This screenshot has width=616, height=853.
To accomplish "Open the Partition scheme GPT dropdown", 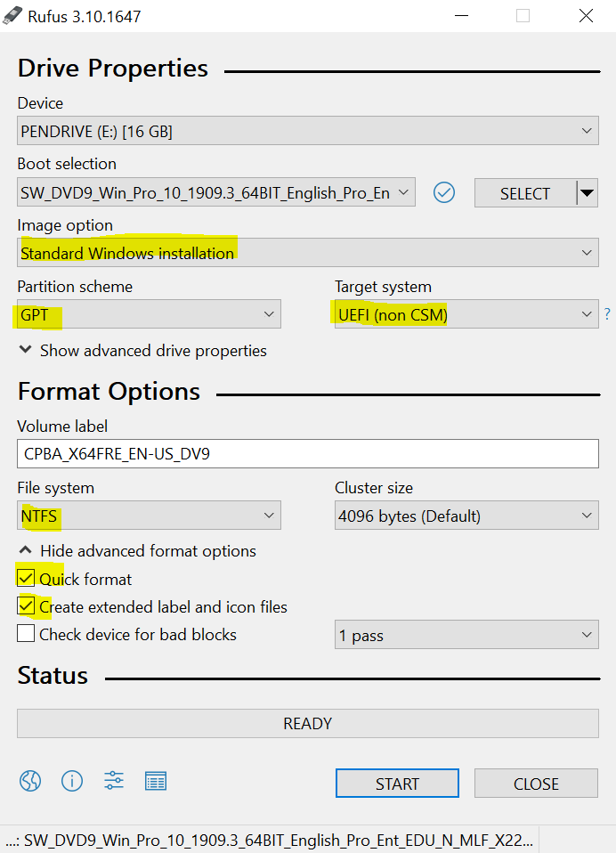I will [x=149, y=314].
